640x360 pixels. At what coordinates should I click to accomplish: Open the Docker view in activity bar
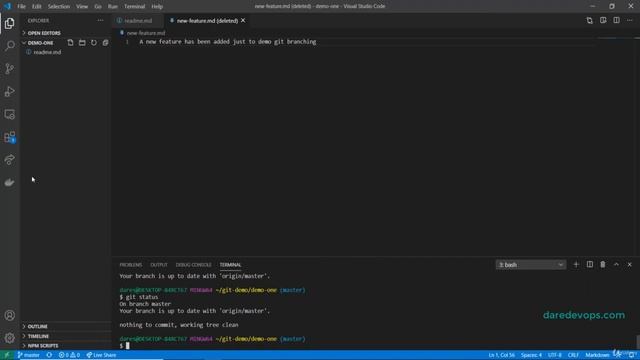pyautogui.click(x=10, y=182)
